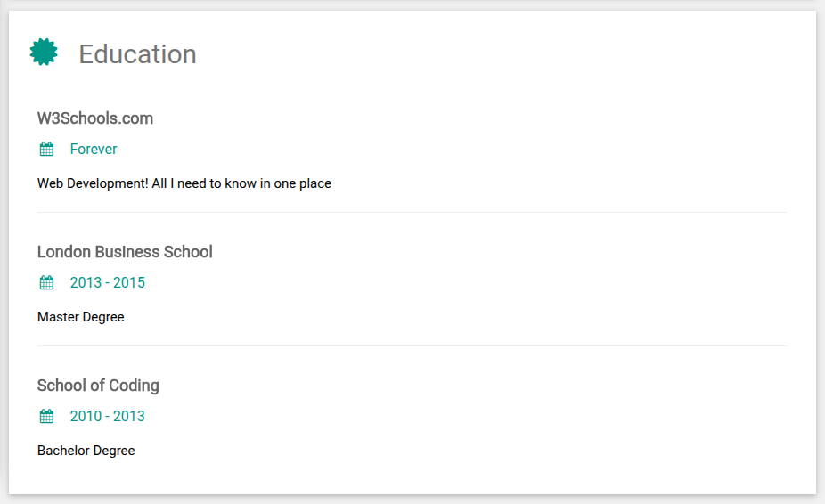Select the W3Schools.com entry title
The height and width of the screenshot is (504, 825).
[95, 118]
